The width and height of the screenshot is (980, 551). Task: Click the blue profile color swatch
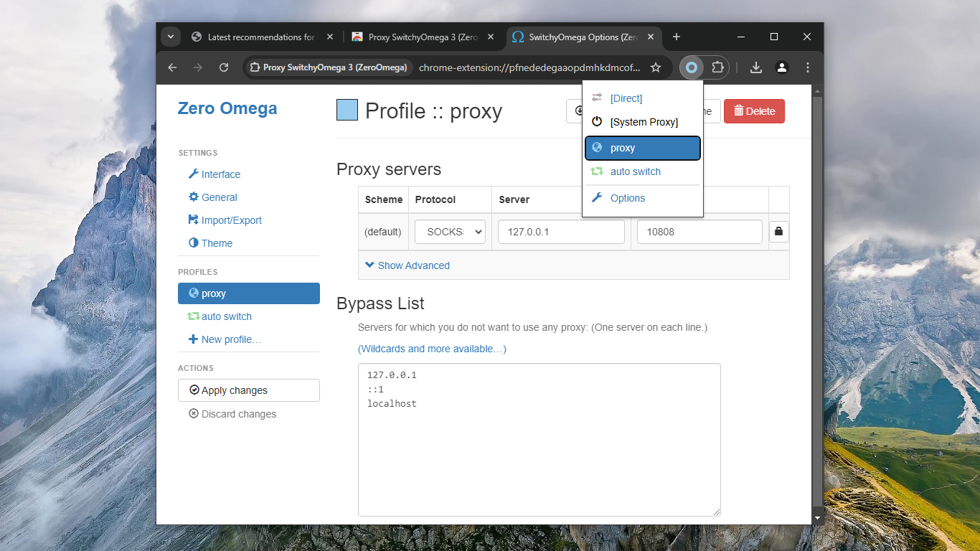click(x=347, y=110)
